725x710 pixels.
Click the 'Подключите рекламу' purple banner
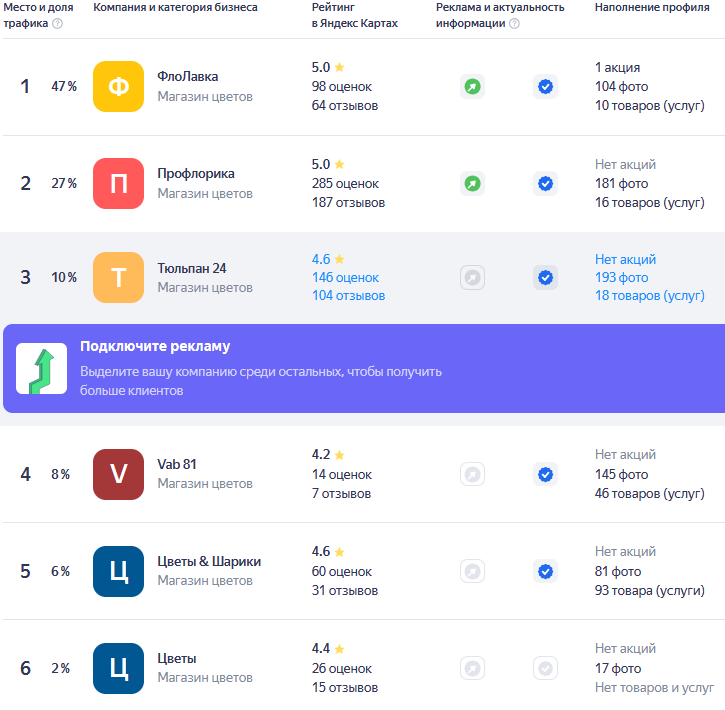click(x=362, y=368)
